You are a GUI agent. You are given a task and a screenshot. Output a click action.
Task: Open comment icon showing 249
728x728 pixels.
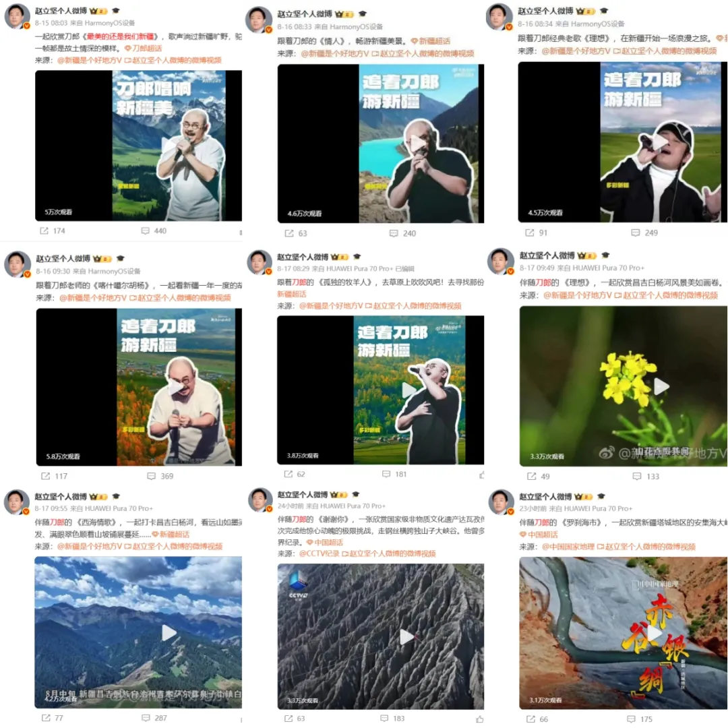click(x=635, y=233)
